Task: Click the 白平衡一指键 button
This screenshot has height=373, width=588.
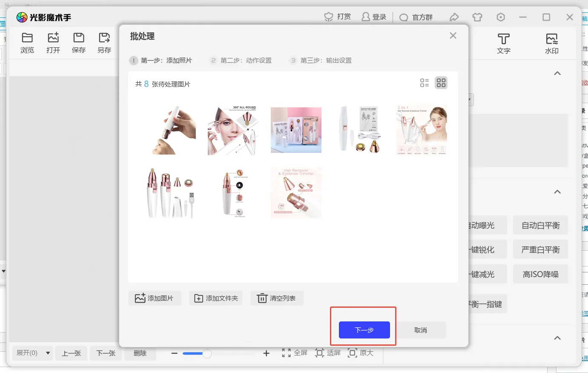Action: [487, 304]
